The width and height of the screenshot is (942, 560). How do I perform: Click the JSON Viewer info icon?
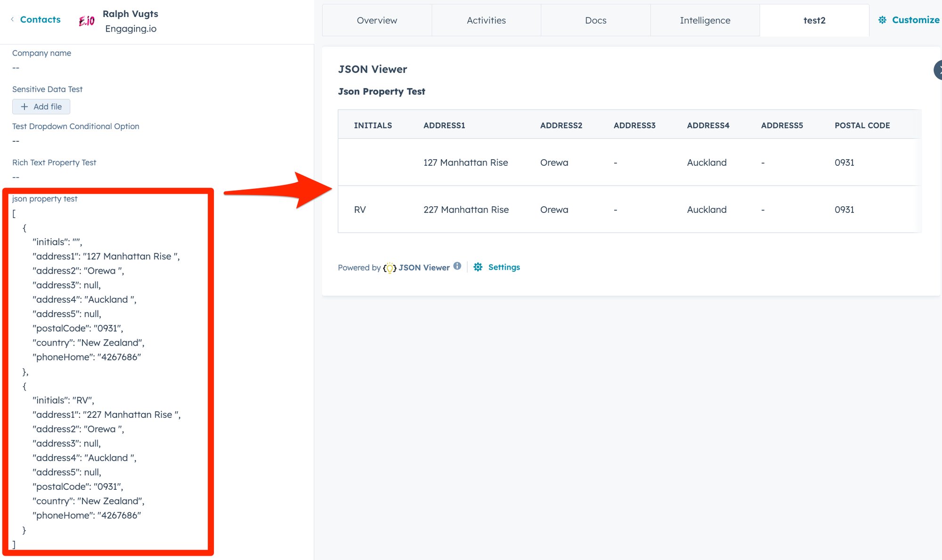pos(457,266)
